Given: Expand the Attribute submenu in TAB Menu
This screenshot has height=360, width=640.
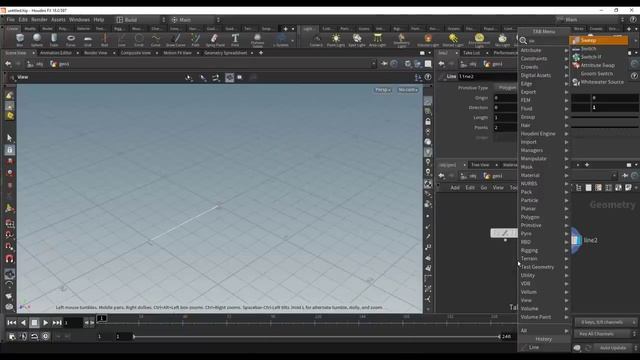Looking at the screenshot, I should (x=544, y=50).
